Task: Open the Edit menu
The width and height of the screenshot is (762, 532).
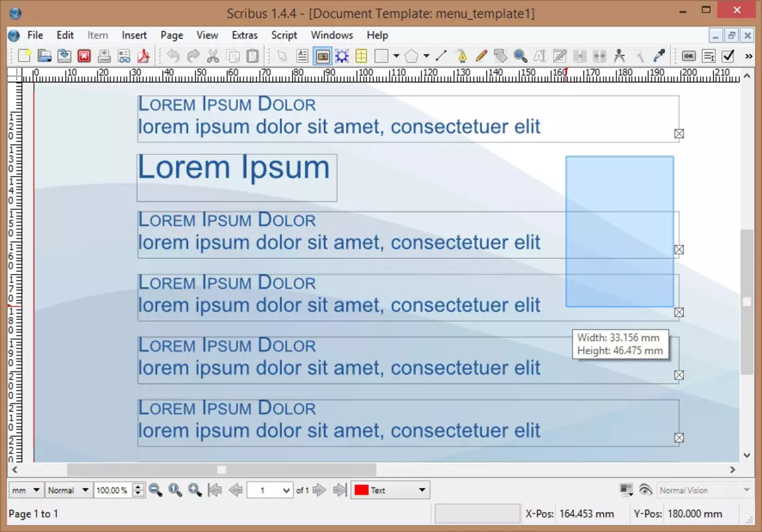Action: coord(65,35)
